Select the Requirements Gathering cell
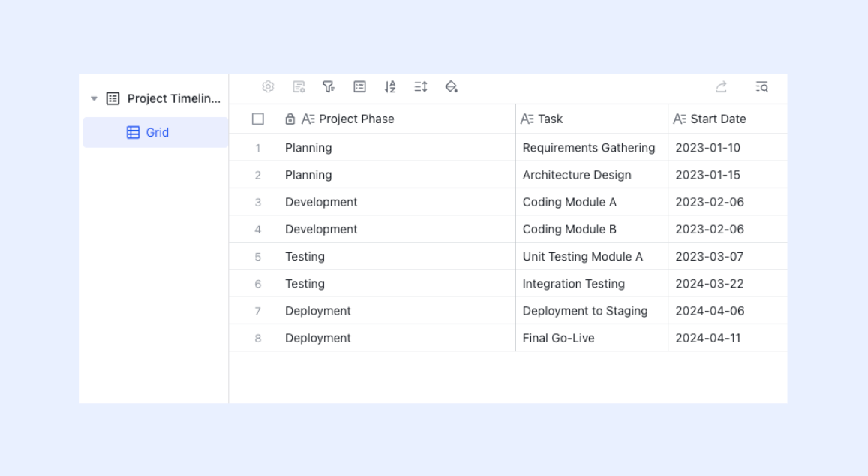The width and height of the screenshot is (868, 476). pyautogui.click(x=592, y=148)
